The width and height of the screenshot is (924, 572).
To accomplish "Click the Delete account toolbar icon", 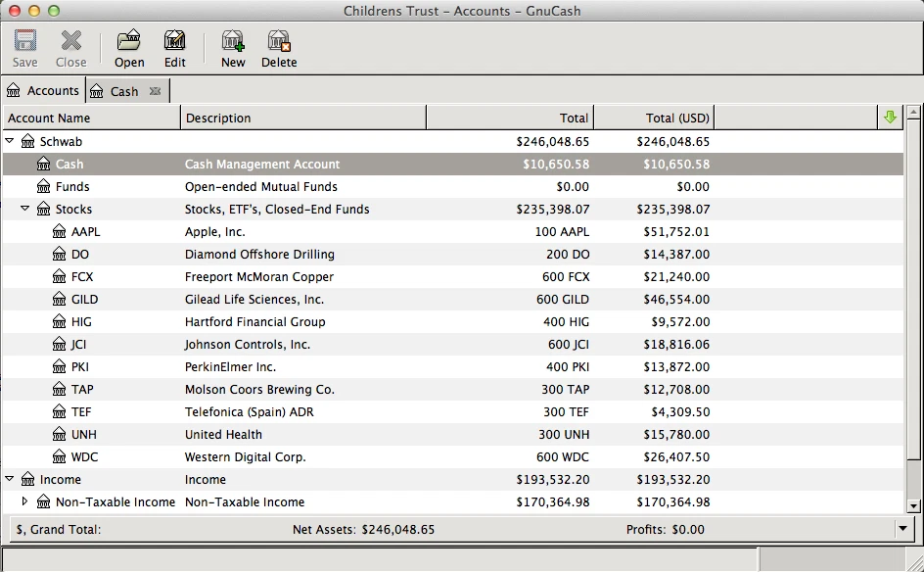I will tap(279, 41).
